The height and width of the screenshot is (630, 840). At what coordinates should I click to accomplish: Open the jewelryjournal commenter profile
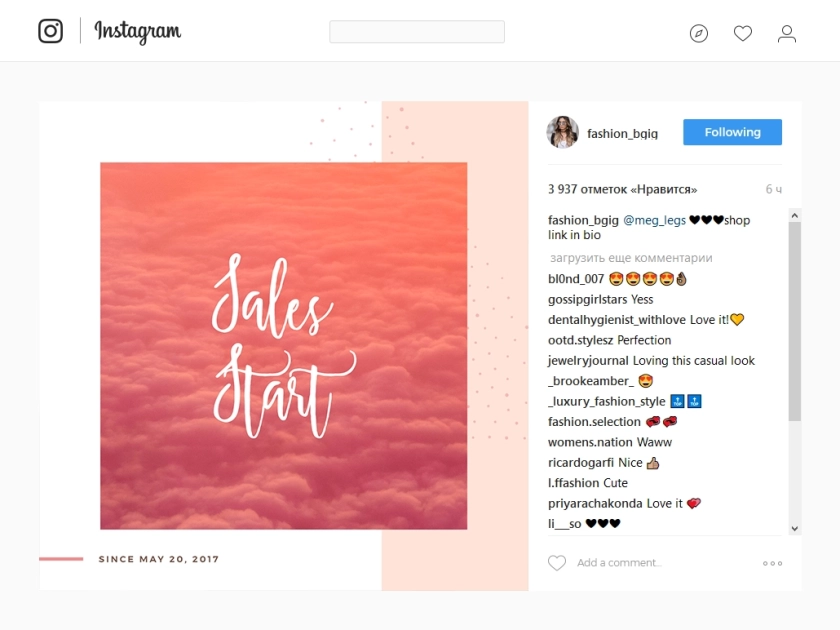point(588,361)
